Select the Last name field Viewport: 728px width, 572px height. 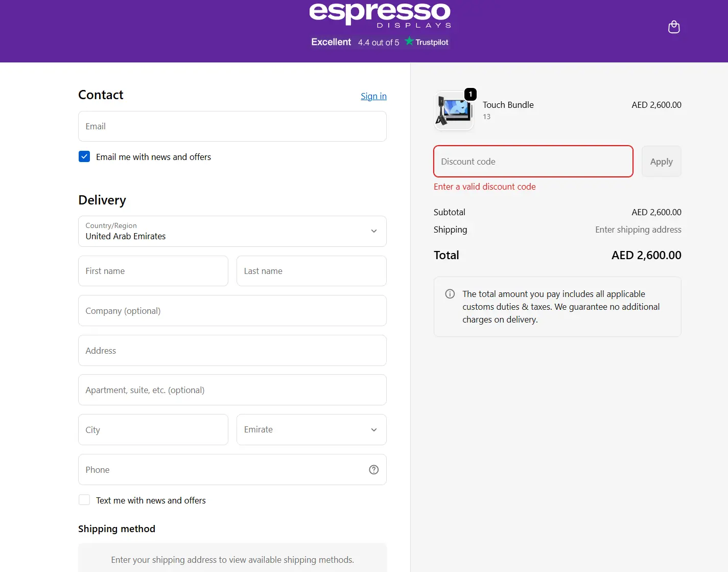click(311, 271)
